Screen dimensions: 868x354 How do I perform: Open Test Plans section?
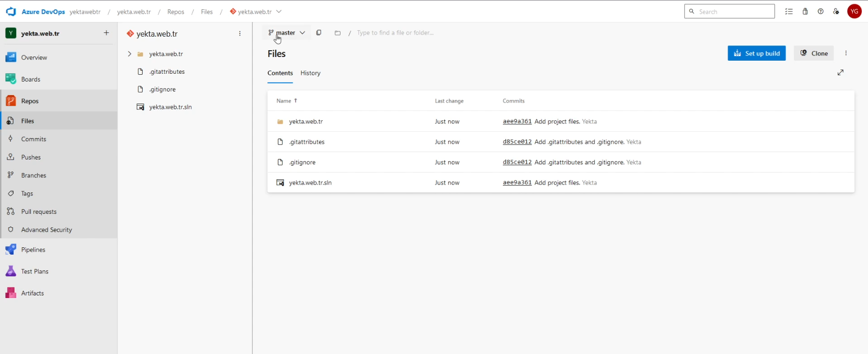pos(34,271)
